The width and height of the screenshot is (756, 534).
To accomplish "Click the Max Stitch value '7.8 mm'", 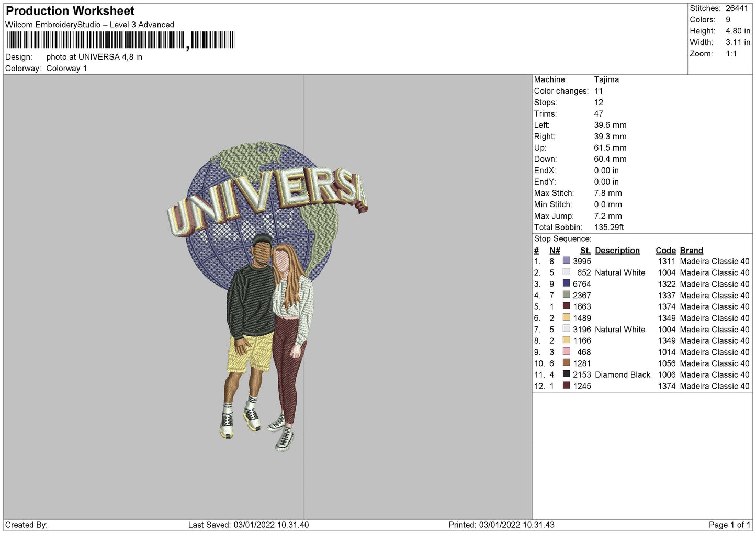I will (x=608, y=193).
